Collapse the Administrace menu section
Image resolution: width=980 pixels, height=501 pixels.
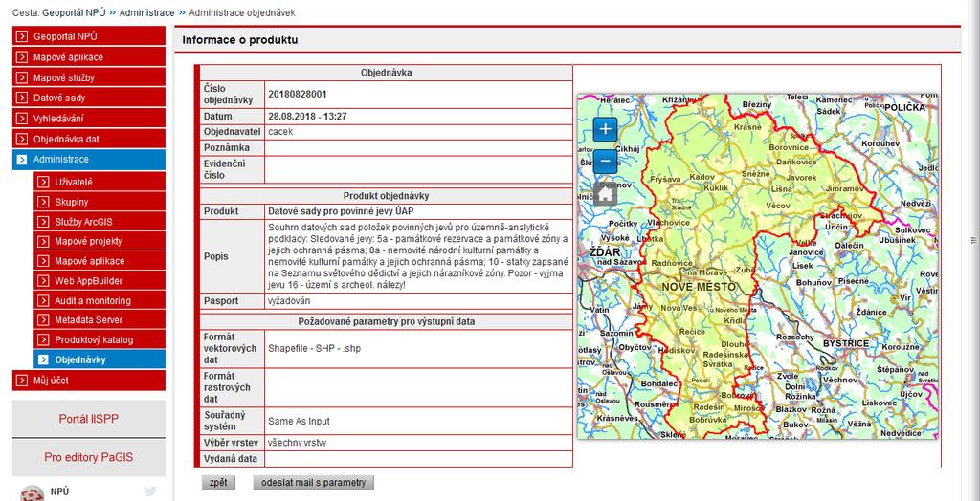coord(89,160)
